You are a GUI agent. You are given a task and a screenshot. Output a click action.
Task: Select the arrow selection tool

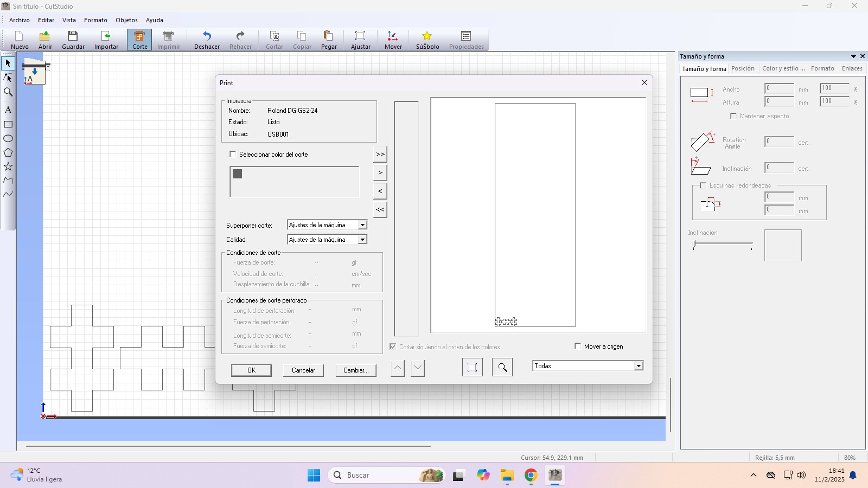(x=8, y=63)
